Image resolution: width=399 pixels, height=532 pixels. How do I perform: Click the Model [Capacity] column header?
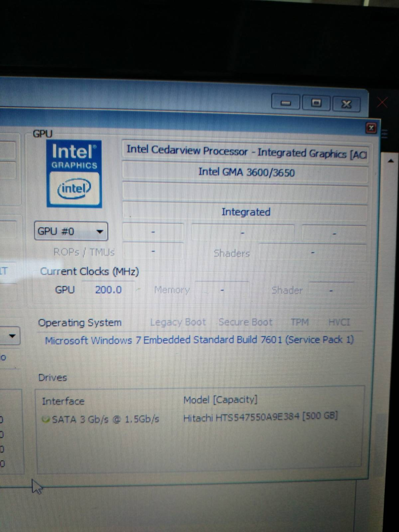(x=220, y=399)
